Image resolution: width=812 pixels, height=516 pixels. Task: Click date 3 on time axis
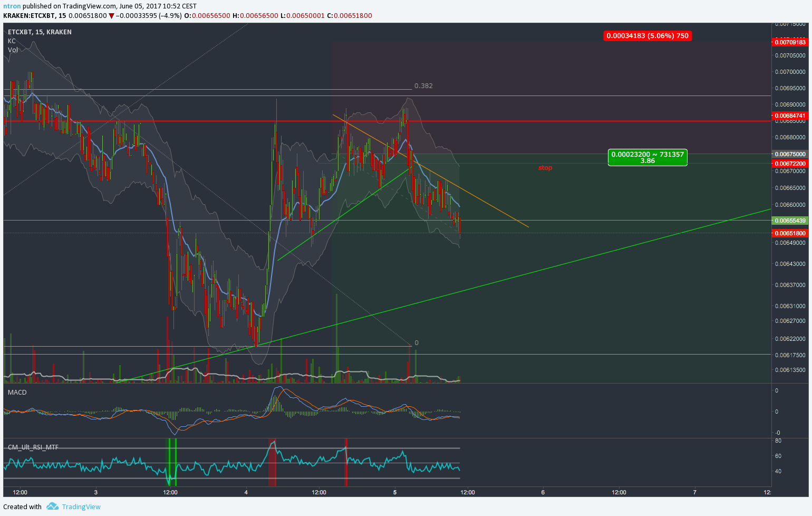[x=96, y=492]
